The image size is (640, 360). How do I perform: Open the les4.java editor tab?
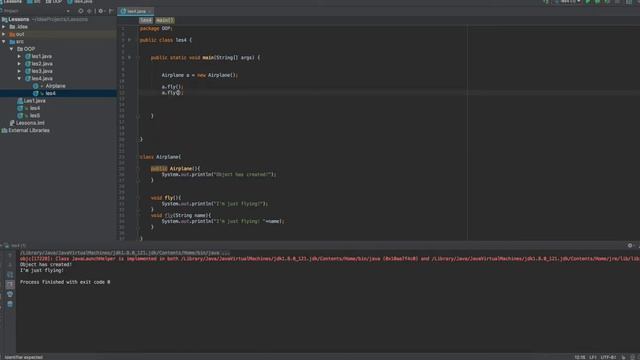click(x=136, y=11)
